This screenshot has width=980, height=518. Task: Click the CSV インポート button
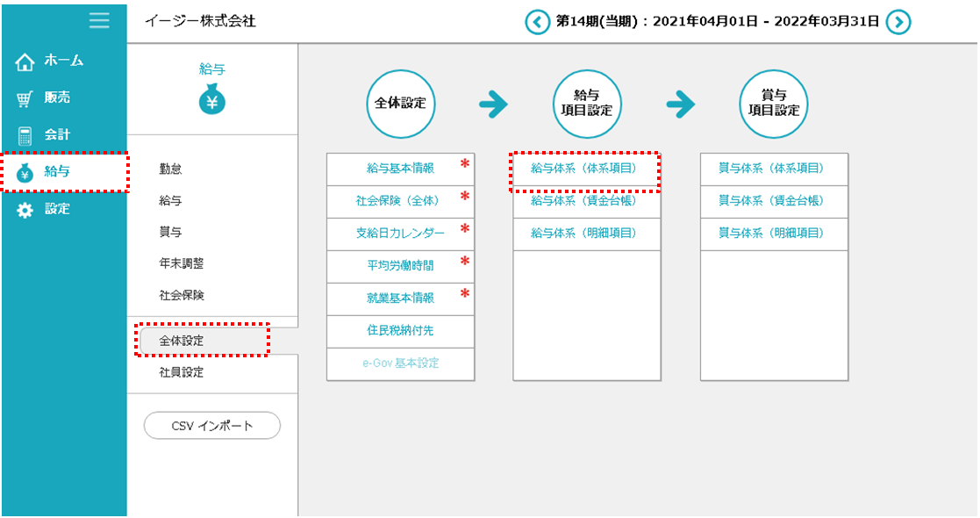[211, 426]
